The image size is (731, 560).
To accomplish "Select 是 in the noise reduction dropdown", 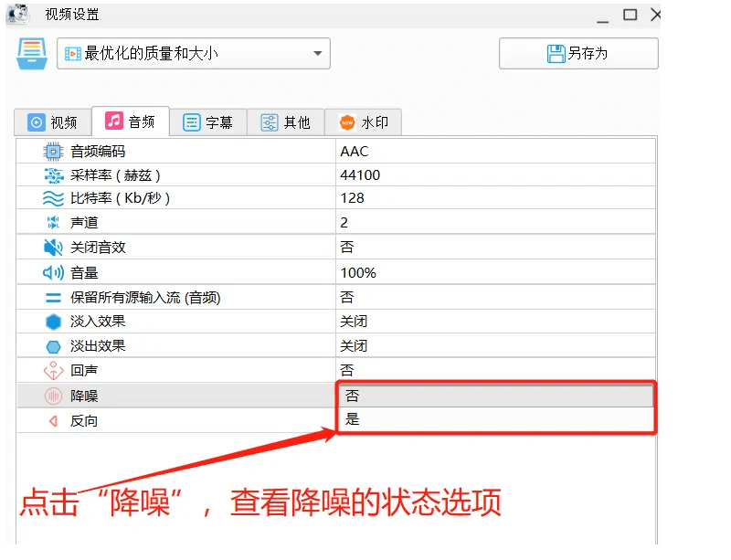I will [495, 420].
